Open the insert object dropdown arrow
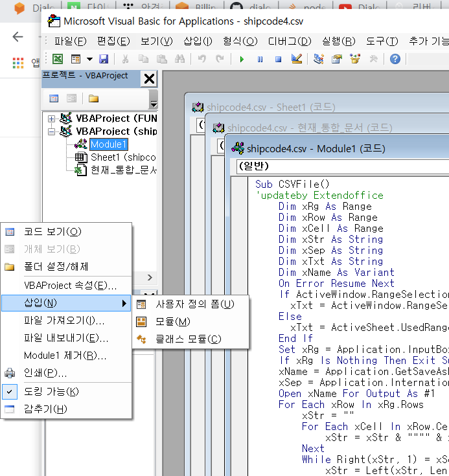Screen dimensions: 449x476 coord(89,59)
